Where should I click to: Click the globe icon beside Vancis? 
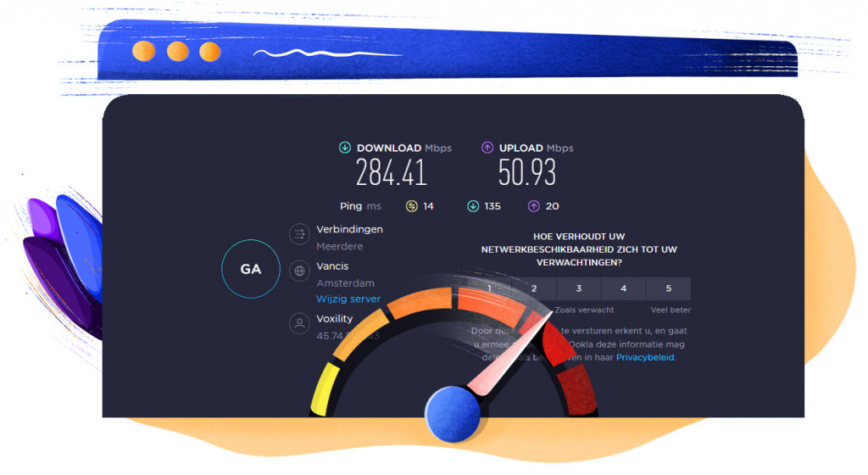point(299,271)
